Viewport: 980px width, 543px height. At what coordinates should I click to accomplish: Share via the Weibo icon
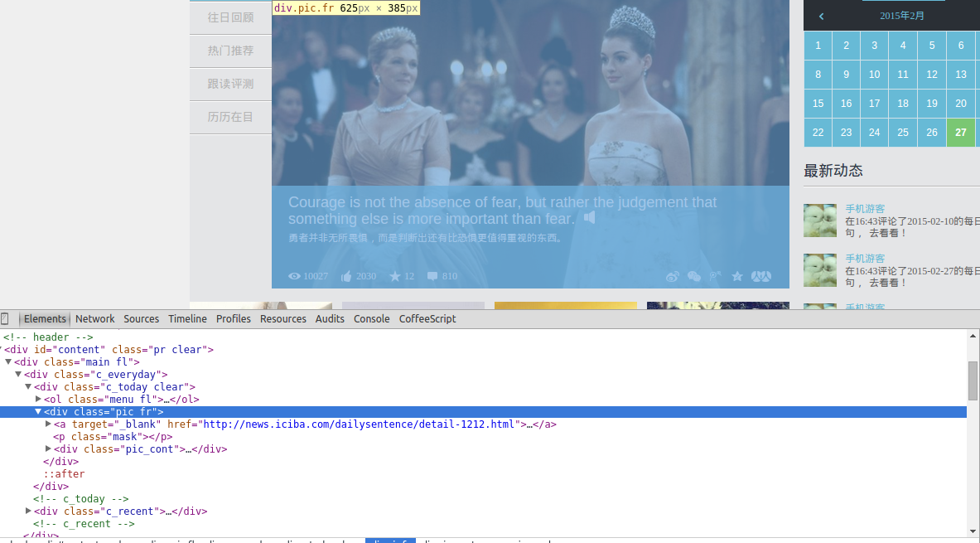(x=673, y=276)
